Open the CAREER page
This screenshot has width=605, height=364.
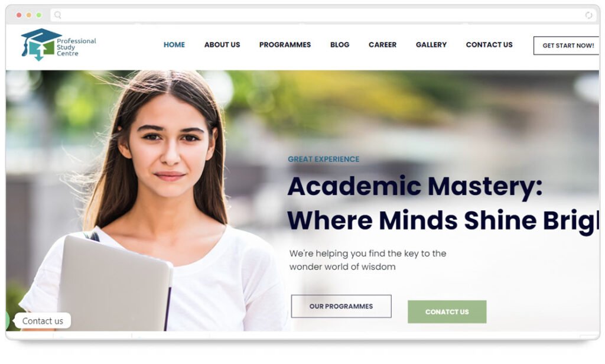pyautogui.click(x=382, y=45)
